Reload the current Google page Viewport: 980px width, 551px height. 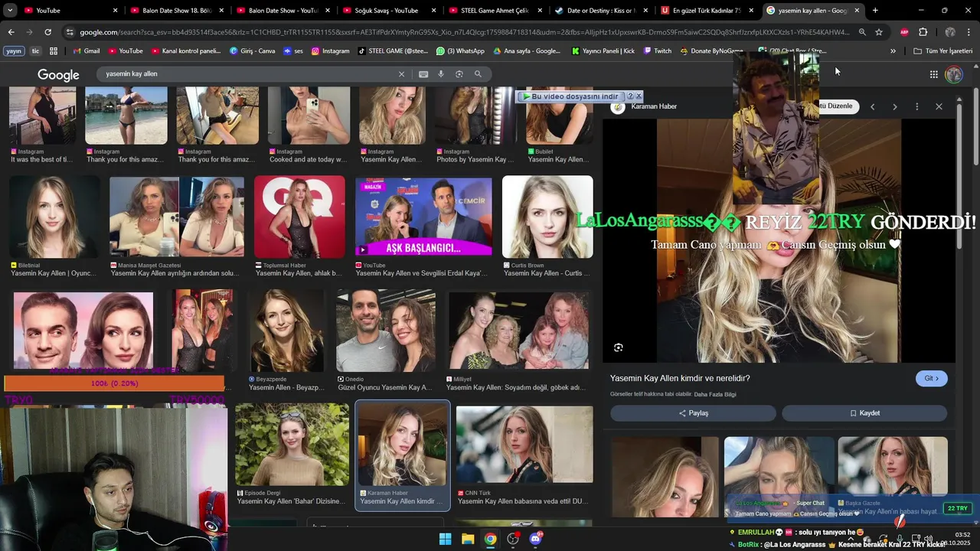click(x=47, y=32)
